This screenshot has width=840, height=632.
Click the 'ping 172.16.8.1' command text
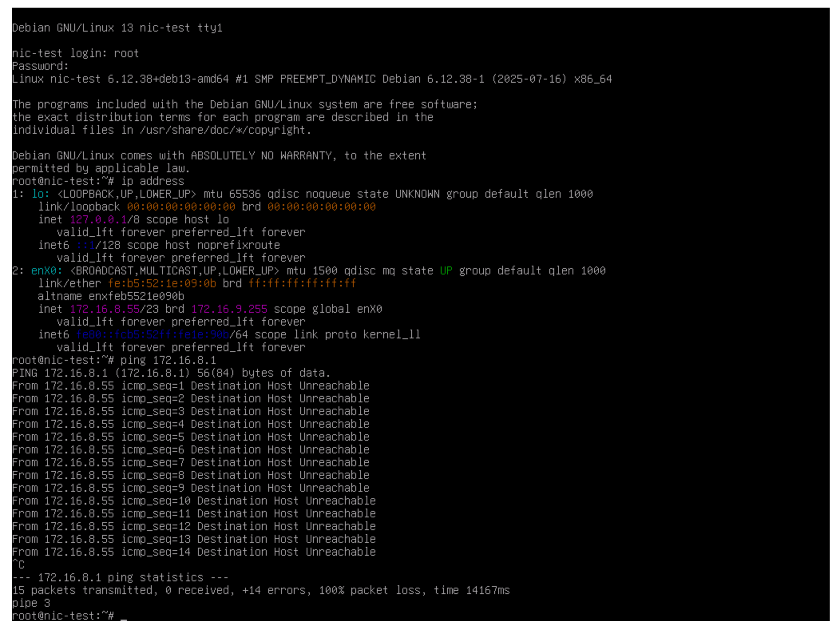point(168,360)
